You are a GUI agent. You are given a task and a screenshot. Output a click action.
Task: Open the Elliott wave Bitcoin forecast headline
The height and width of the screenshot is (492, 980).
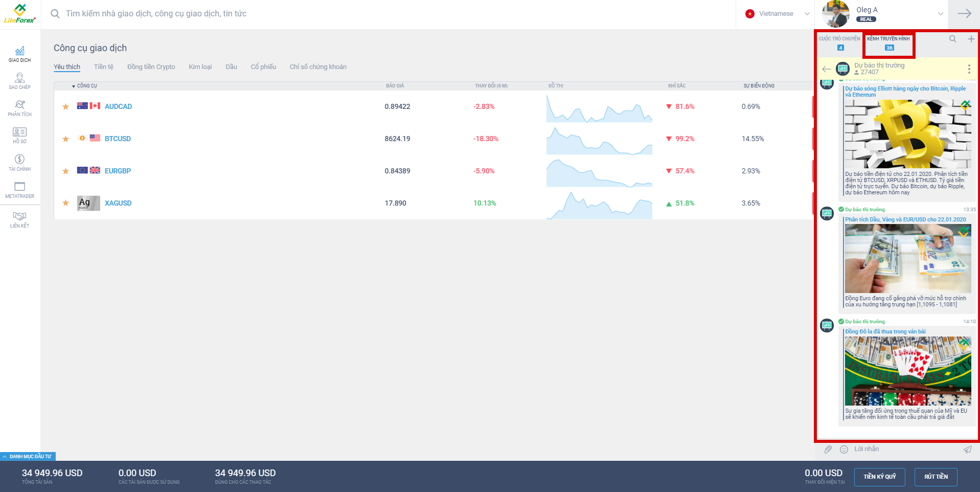click(905, 92)
